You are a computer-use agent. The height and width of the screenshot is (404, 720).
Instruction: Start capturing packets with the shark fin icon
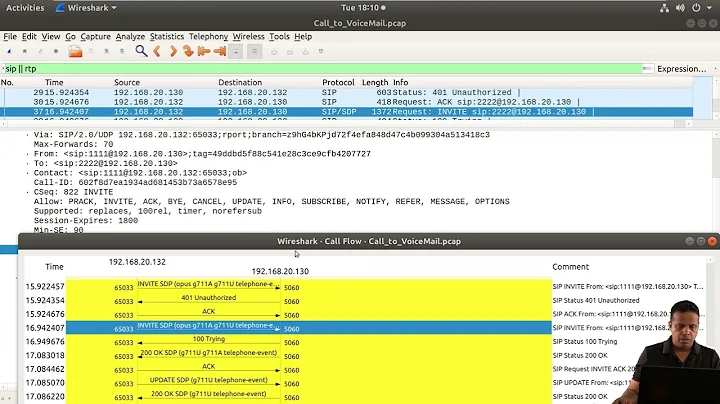pyautogui.click(x=9, y=51)
